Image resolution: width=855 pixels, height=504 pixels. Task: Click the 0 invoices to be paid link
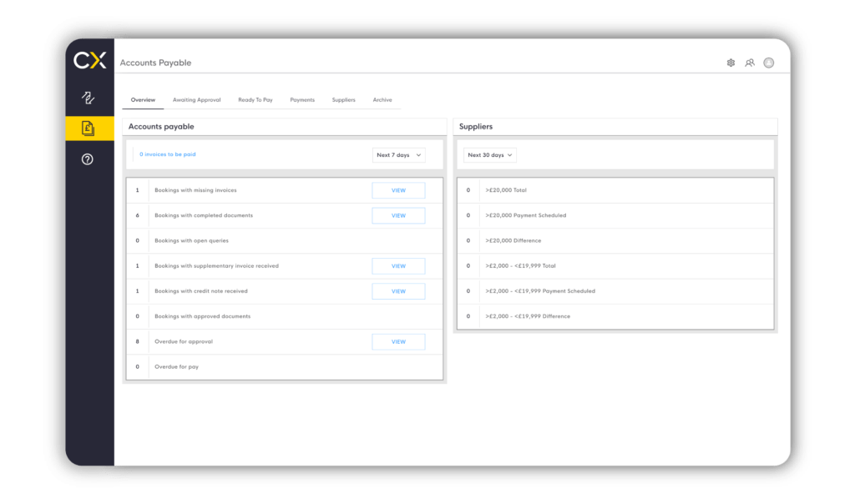(x=168, y=154)
